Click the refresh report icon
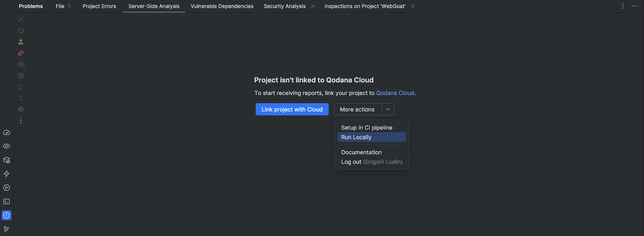This screenshot has height=236, width=644. (x=21, y=31)
